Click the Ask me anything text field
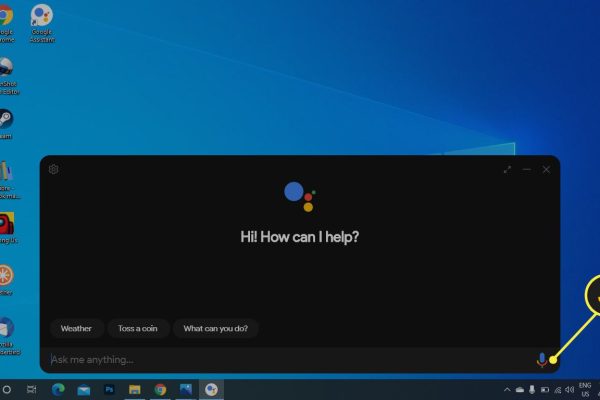600x400 pixels. click(x=280, y=359)
